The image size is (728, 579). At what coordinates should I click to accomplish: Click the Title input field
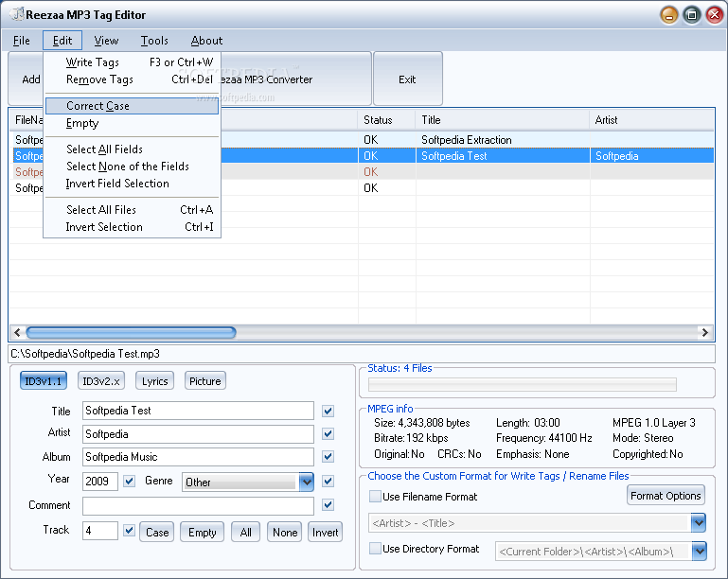198,411
